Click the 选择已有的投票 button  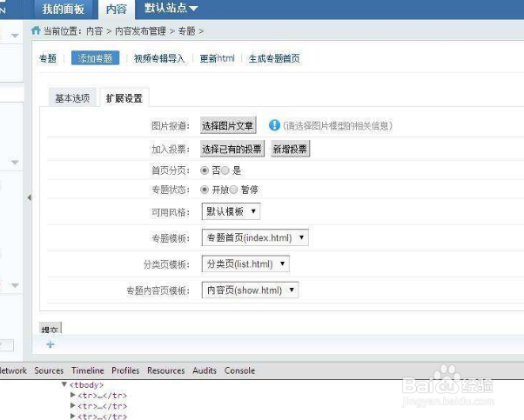[232, 149]
